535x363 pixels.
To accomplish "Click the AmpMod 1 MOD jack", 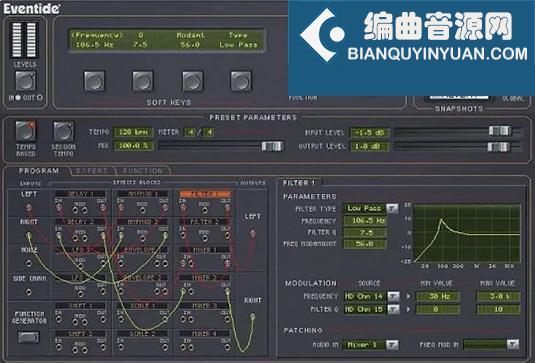I will (142, 210).
